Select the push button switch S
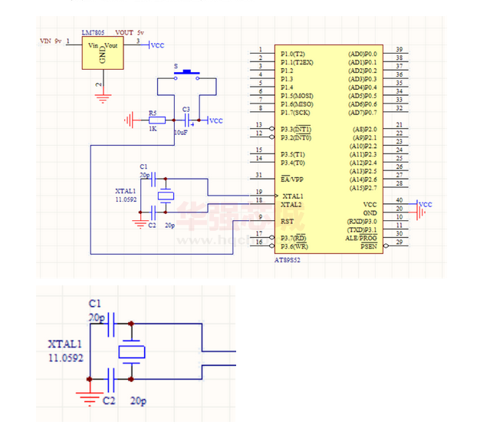This screenshot has width=480, height=448. (187, 75)
